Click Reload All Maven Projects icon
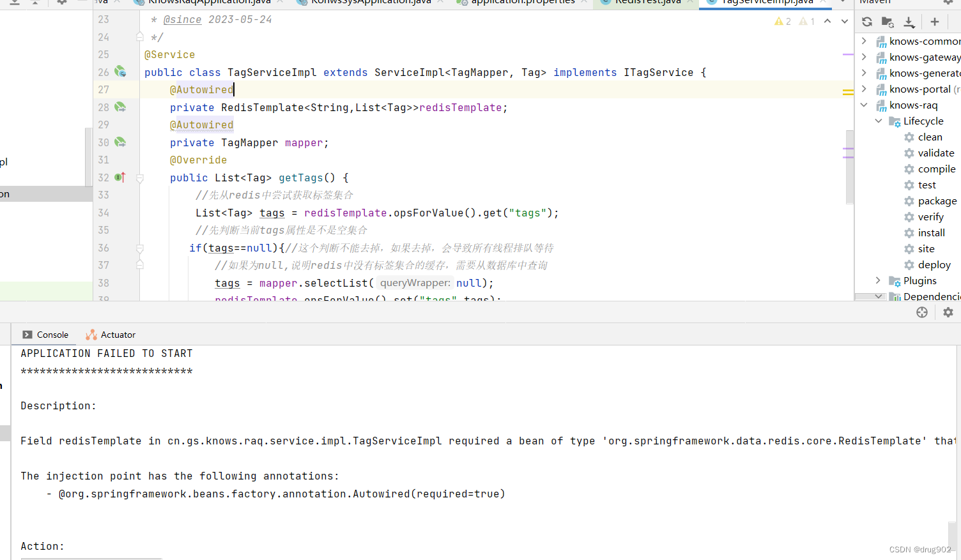 tap(866, 21)
